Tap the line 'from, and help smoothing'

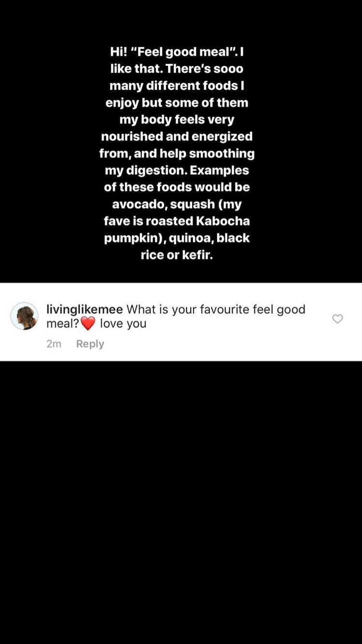tap(177, 153)
